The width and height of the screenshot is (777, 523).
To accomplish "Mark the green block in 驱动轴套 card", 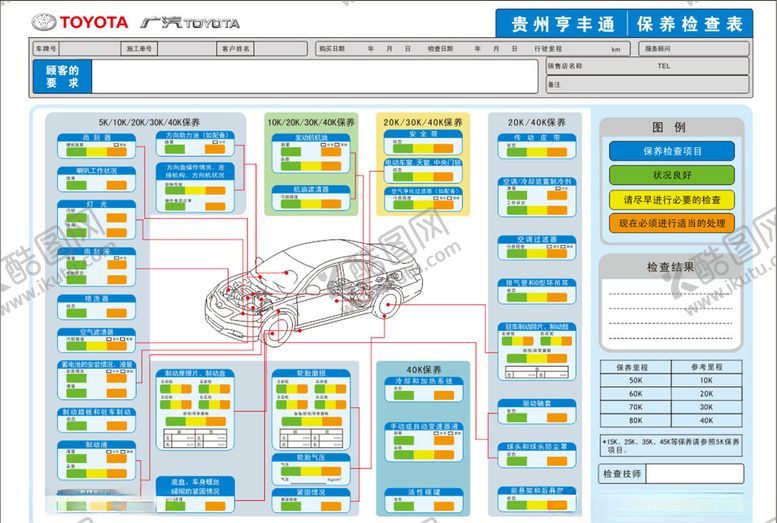I will click(x=517, y=417).
